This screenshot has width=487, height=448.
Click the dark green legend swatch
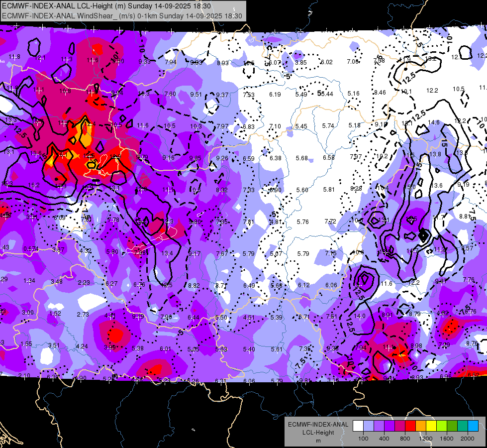(452, 426)
